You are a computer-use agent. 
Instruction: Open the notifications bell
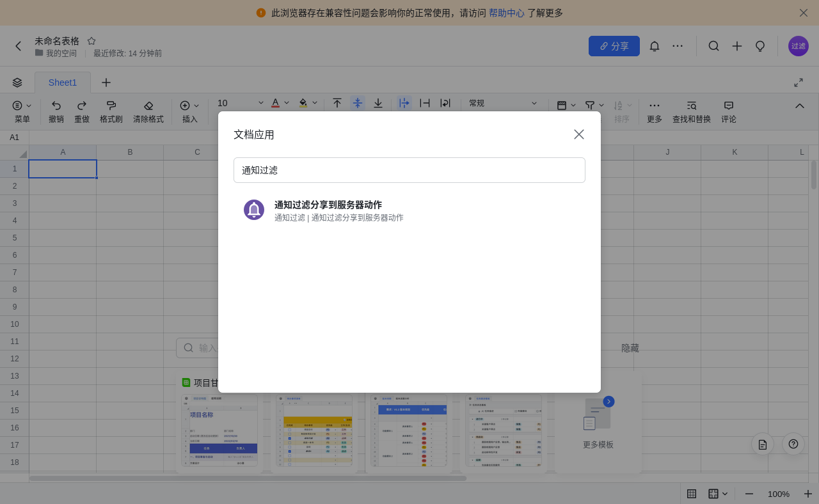tap(655, 46)
